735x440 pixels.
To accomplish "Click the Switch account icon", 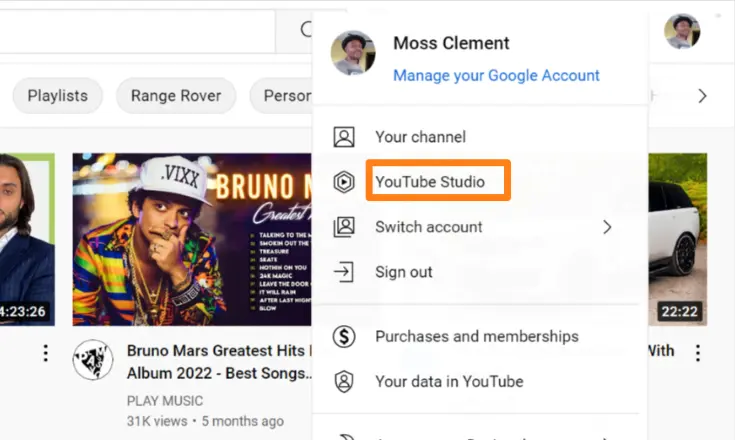I will (344, 227).
